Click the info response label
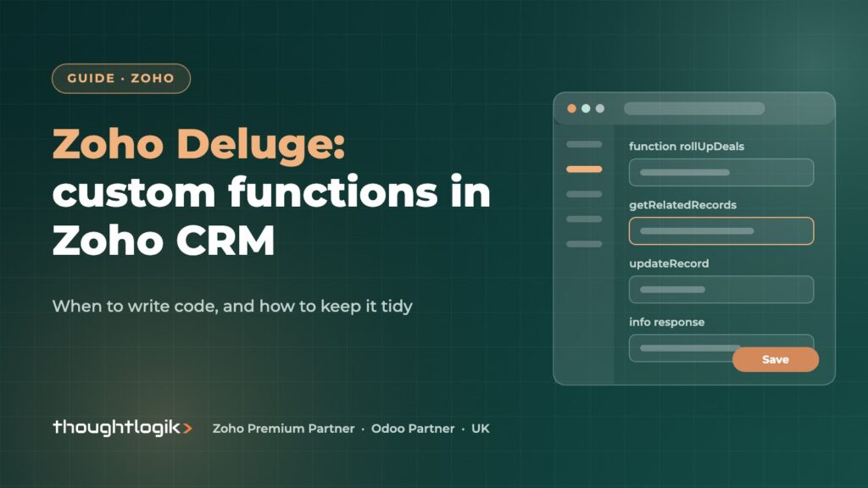The width and height of the screenshot is (868, 488). click(666, 322)
